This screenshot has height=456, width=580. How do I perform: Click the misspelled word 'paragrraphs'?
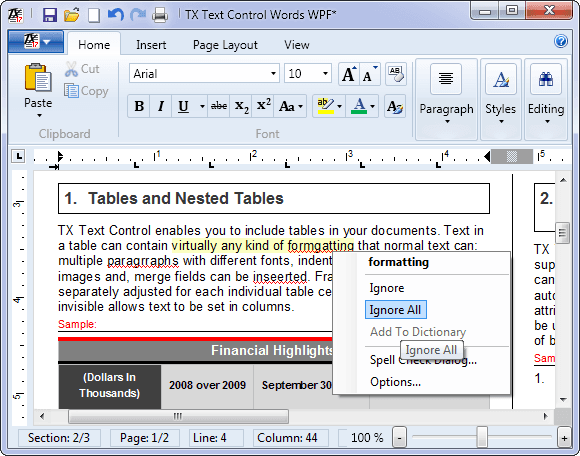point(143,261)
